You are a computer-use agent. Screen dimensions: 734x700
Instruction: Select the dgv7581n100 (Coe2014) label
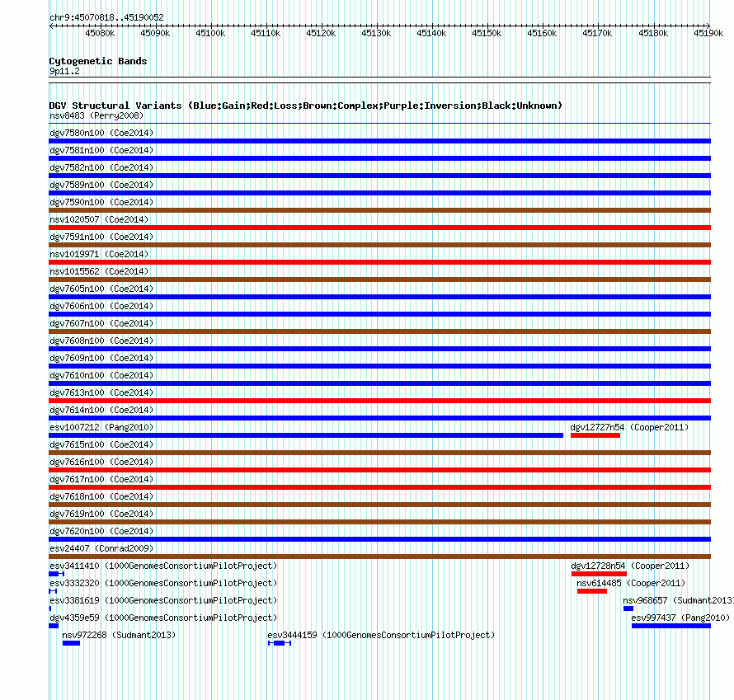pyautogui.click(x=101, y=150)
